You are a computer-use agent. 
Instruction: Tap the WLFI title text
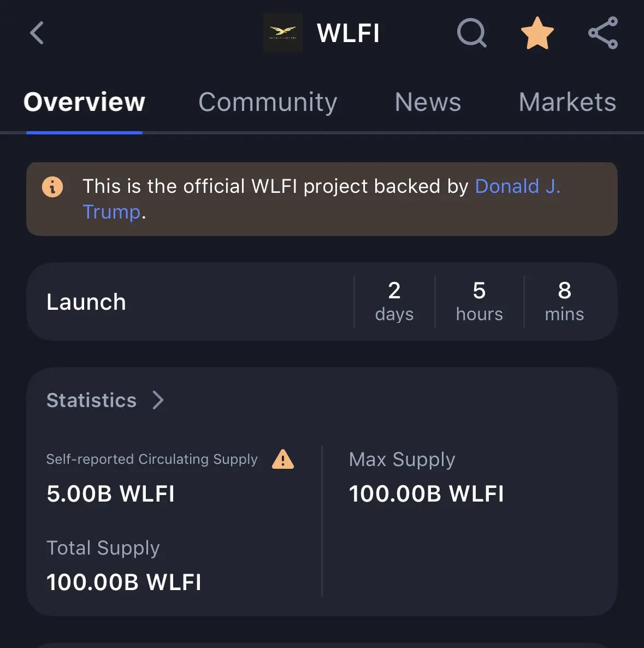[348, 33]
